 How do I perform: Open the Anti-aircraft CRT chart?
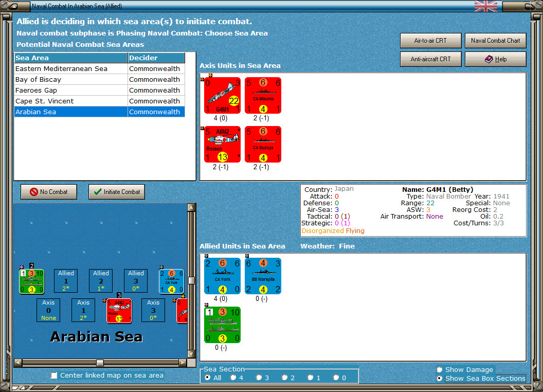[x=430, y=59]
